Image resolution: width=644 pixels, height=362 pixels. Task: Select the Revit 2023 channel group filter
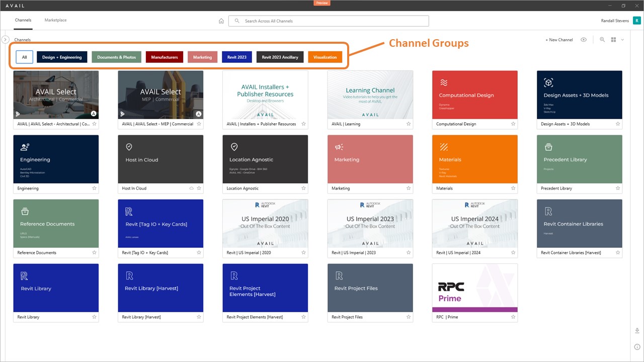[x=236, y=57]
